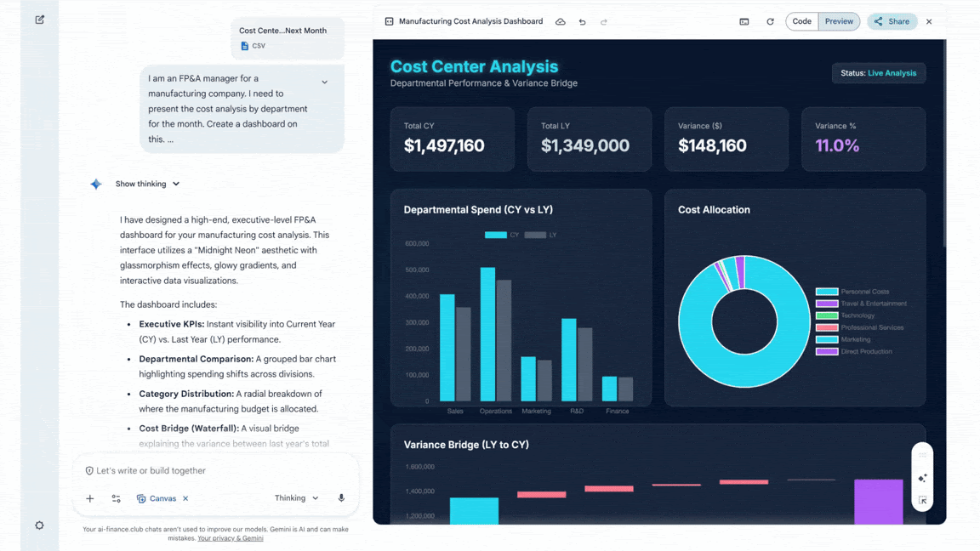
Task: Toggle the LY series in bar chart legend
Action: pos(541,235)
